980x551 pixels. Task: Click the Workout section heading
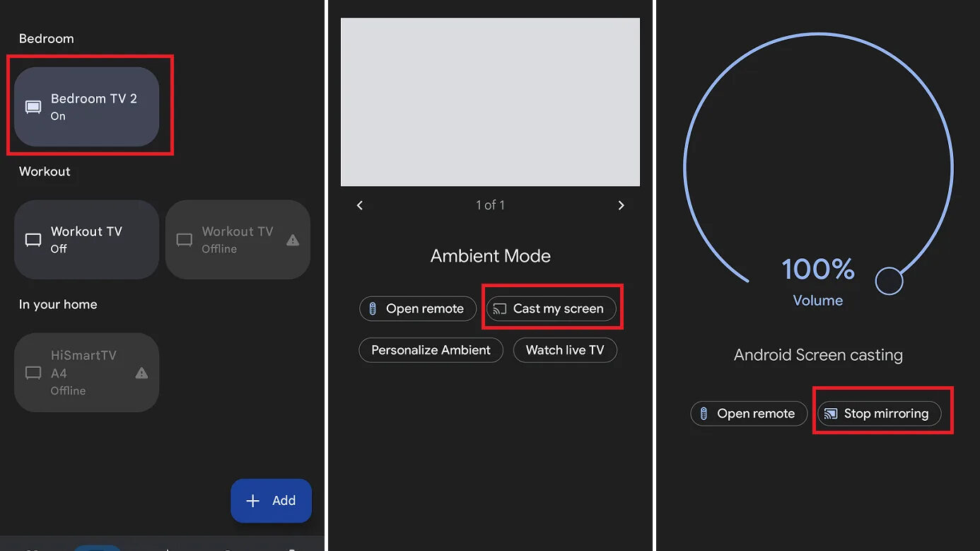click(x=45, y=171)
